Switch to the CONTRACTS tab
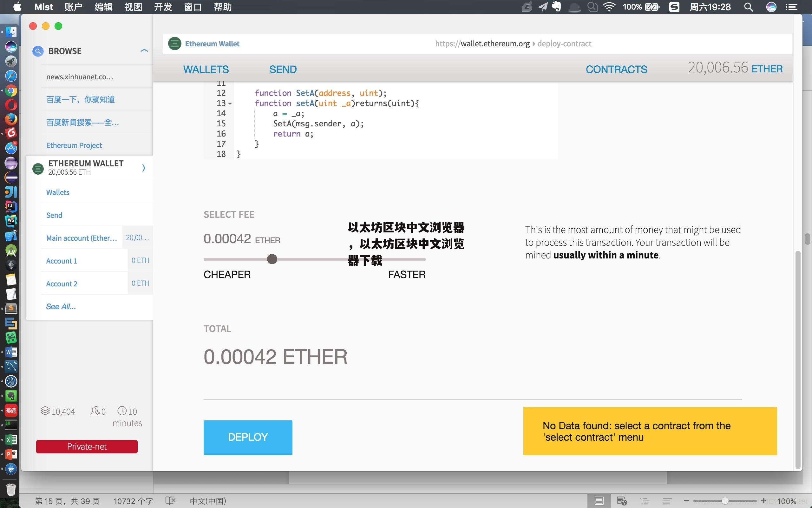Image resolution: width=812 pixels, height=508 pixels. pos(616,69)
